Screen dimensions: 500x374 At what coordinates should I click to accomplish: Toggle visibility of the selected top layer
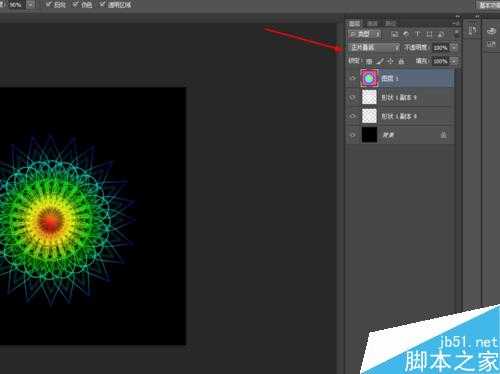353,78
